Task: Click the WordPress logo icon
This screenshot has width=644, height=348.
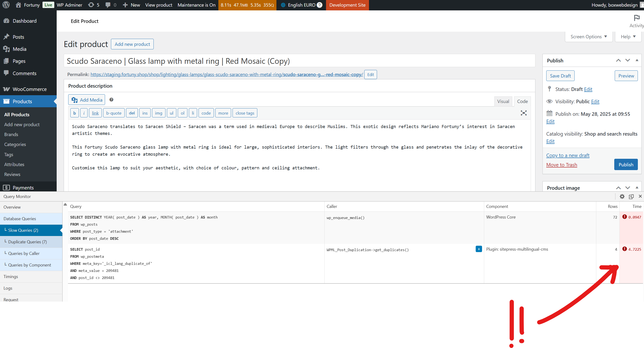Action: (x=6, y=5)
